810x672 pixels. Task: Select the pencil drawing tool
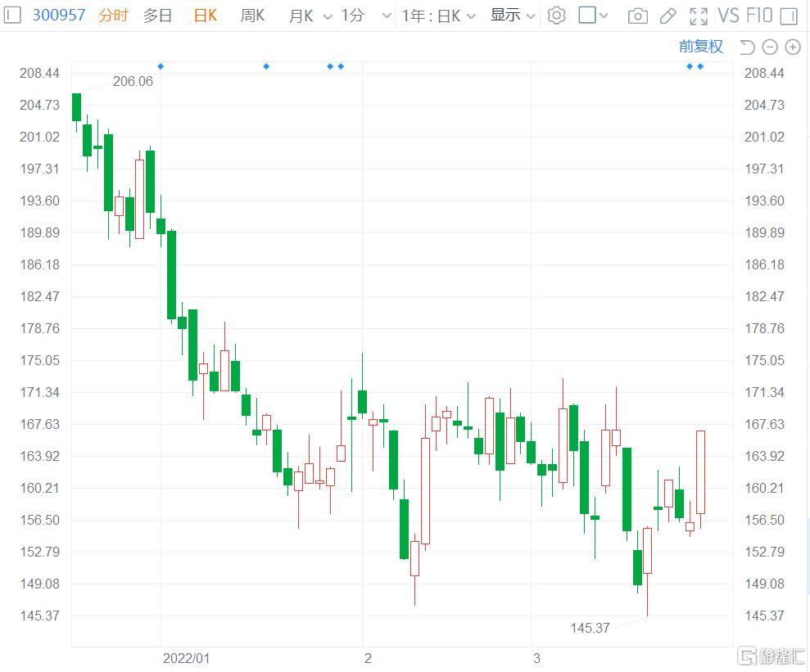point(667,16)
